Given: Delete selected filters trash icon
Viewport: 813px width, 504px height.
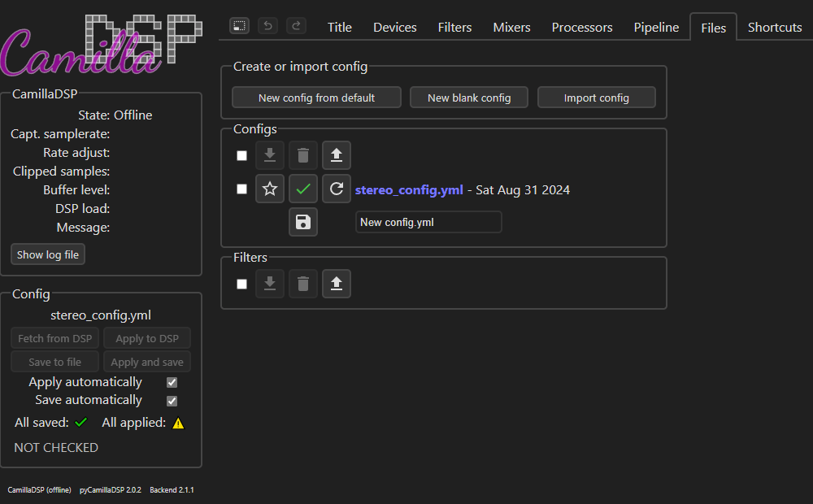Looking at the screenshot, I should click(302, 284).
